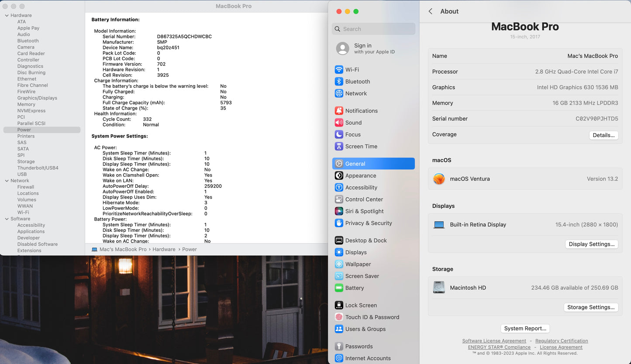The image size is (631, 364).
Task: Click the Touch ID & Password fingerprint icon
Action: [x=339, y=317]
